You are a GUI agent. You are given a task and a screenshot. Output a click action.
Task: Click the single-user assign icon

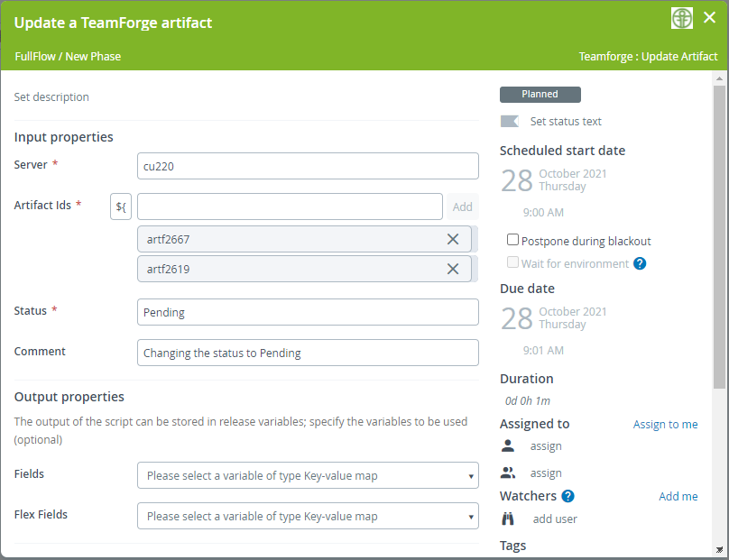point(508,445)
